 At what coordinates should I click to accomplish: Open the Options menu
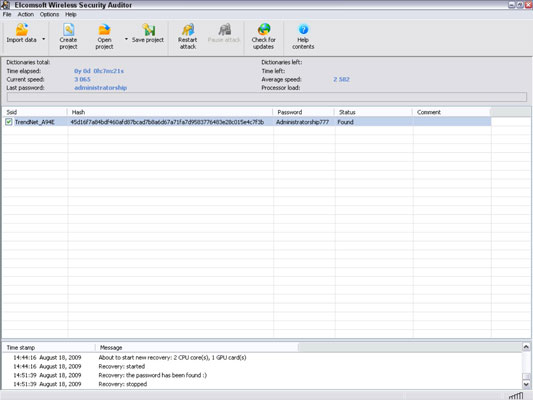pyautogui.click(x=49, y=14)
